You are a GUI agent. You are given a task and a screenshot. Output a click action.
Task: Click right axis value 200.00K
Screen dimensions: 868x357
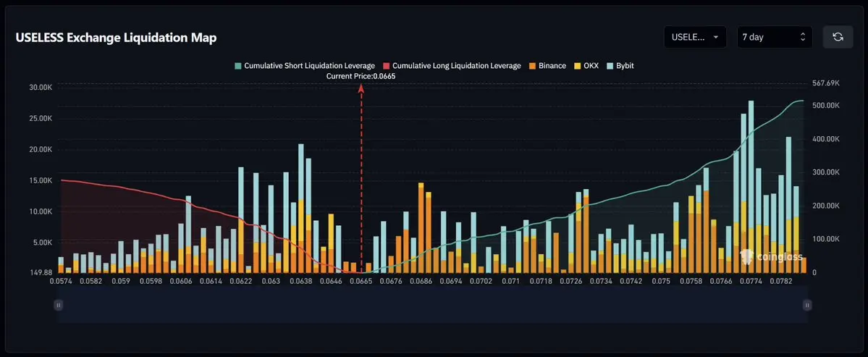tap(826, 206)
